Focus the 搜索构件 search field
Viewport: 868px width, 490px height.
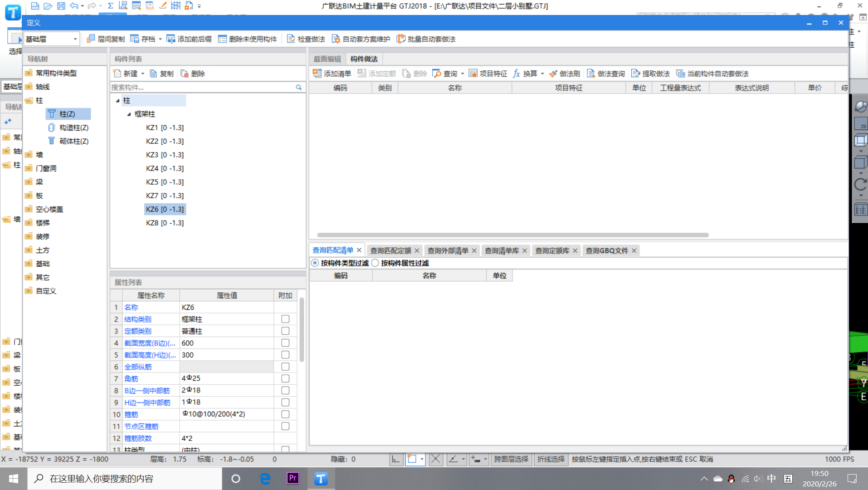click(203, 87)
